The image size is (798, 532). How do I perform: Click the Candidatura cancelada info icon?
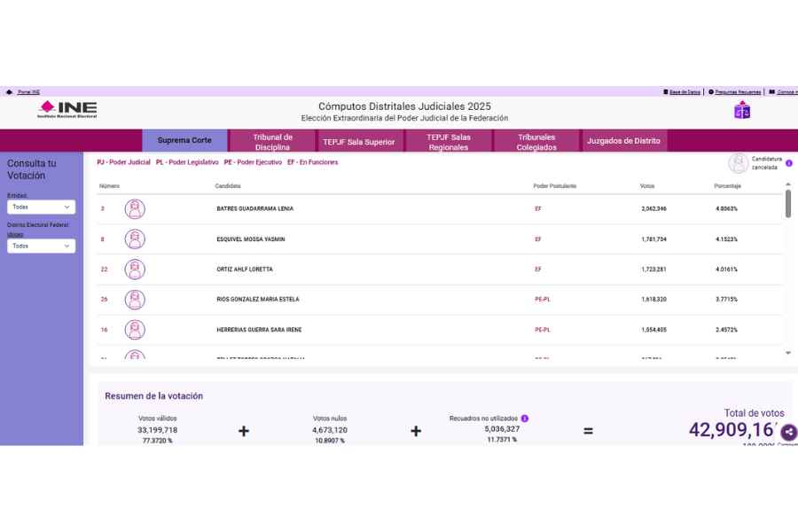788,161
